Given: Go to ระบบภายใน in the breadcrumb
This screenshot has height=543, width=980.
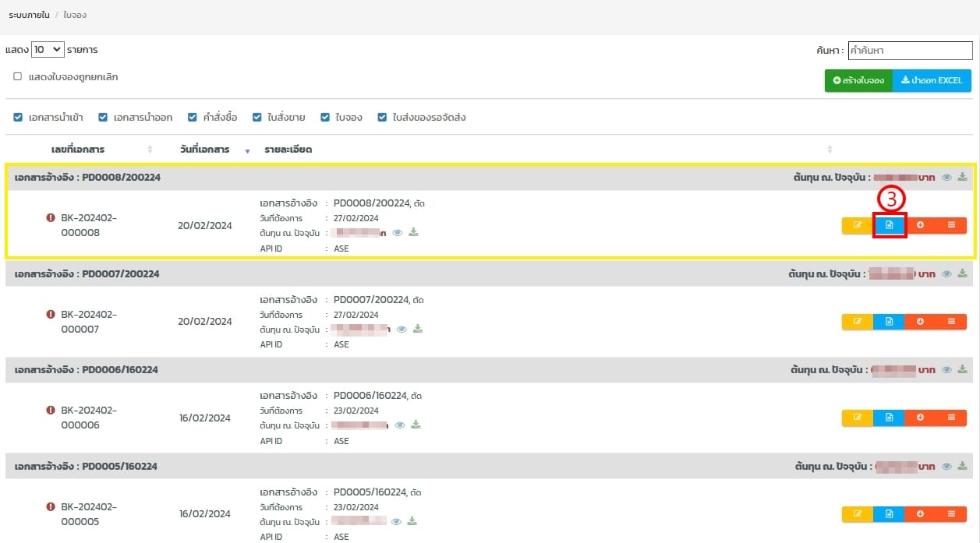Looking at the screenshot, I should pos(29,15).
